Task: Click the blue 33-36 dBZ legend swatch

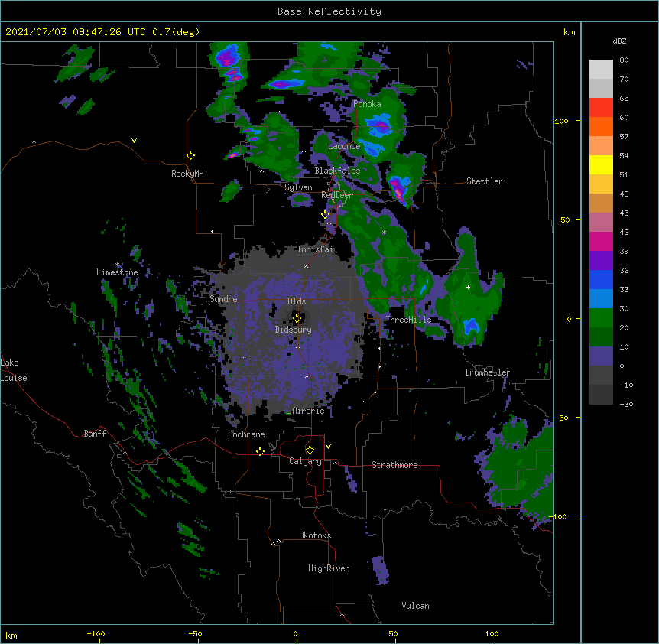Action: point(601,279)
